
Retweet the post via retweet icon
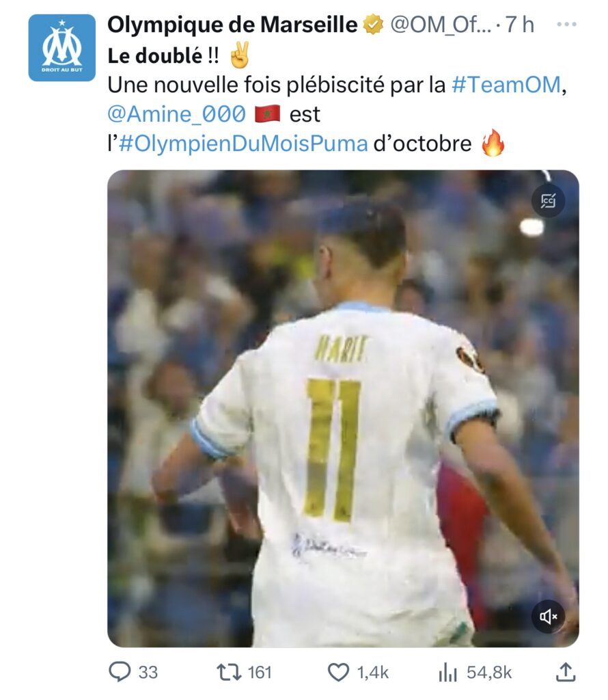(x=229, y=672)
